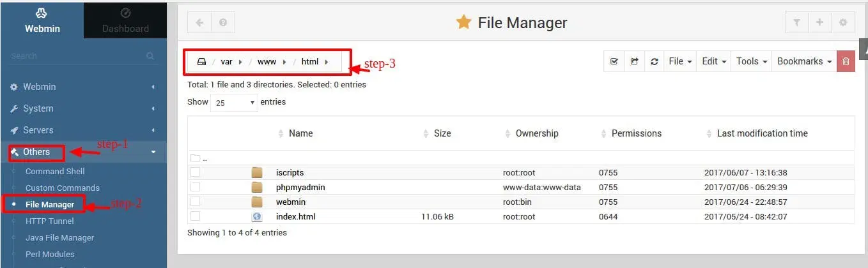This screenshot has width=868, height=268.
Task: Click the '11.06 kB' size cell
Action: (x=438, y=216)
